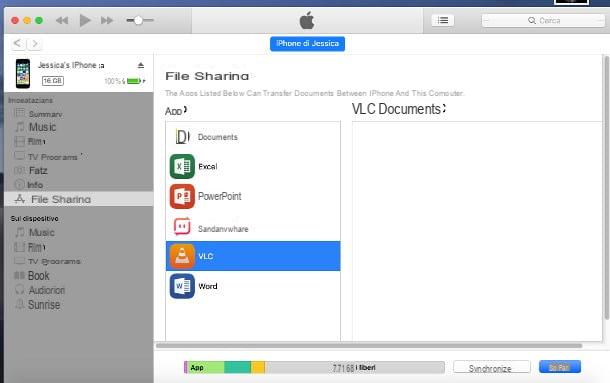This screenshot has width=610, height=383.
Task: Click the Word label in app list
Action: (x=208, y=286)
